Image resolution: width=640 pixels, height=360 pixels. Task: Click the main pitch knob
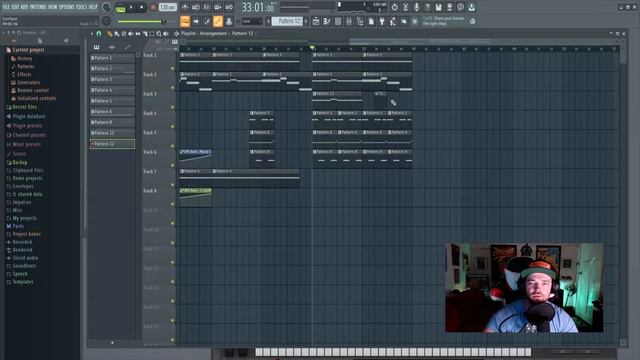pos(107,21)
